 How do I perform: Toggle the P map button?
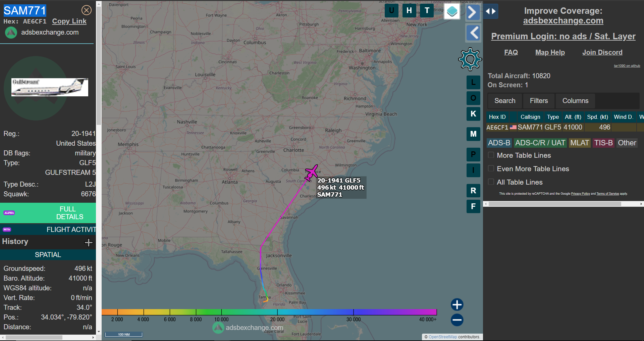pos(473,154)
